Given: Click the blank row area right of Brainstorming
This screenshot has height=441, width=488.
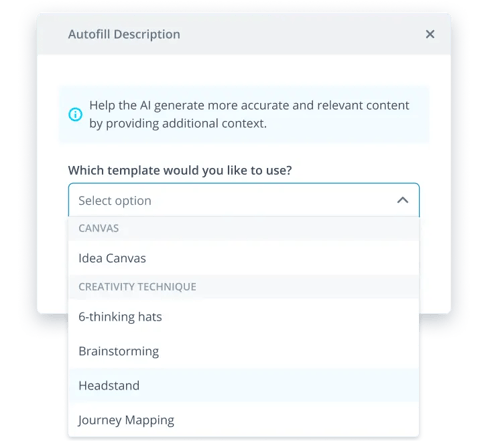Looking at the screenshot, I should (289, 351).
